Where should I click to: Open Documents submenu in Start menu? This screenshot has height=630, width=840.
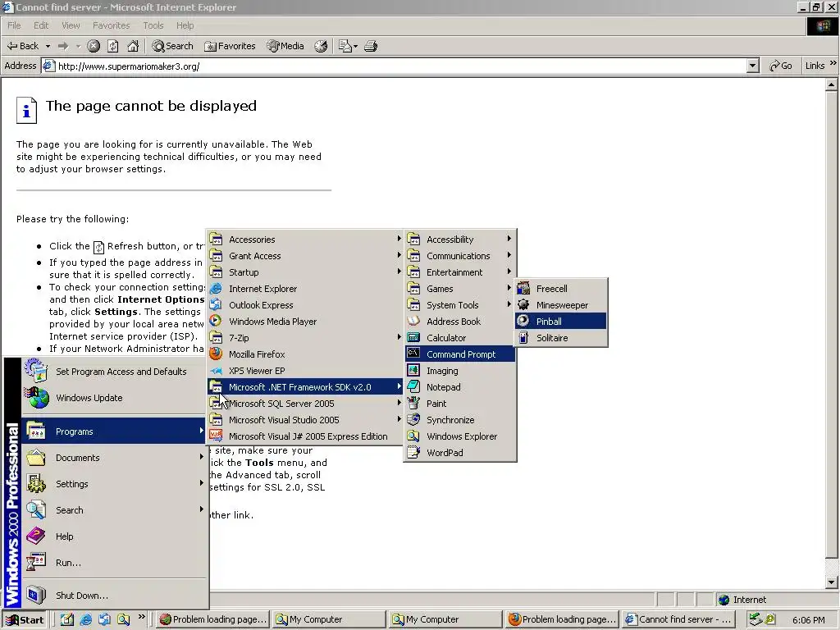[x=113, y=458]
